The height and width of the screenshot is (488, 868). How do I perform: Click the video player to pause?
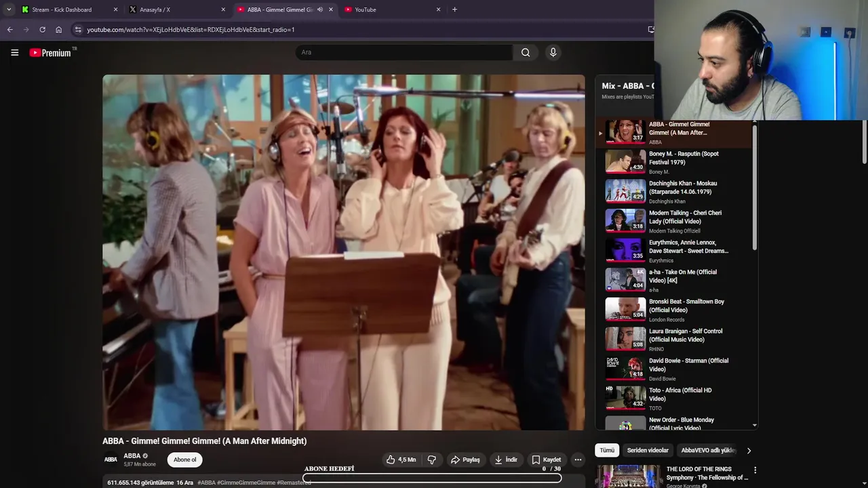(x=343, y=252)
